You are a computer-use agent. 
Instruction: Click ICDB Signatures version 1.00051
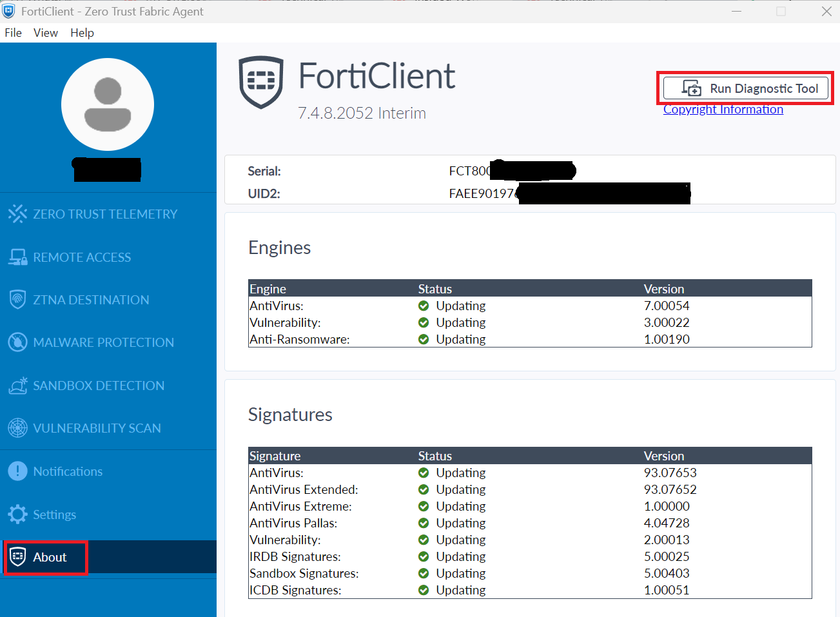pyautogui.click(x=667, y=590)
